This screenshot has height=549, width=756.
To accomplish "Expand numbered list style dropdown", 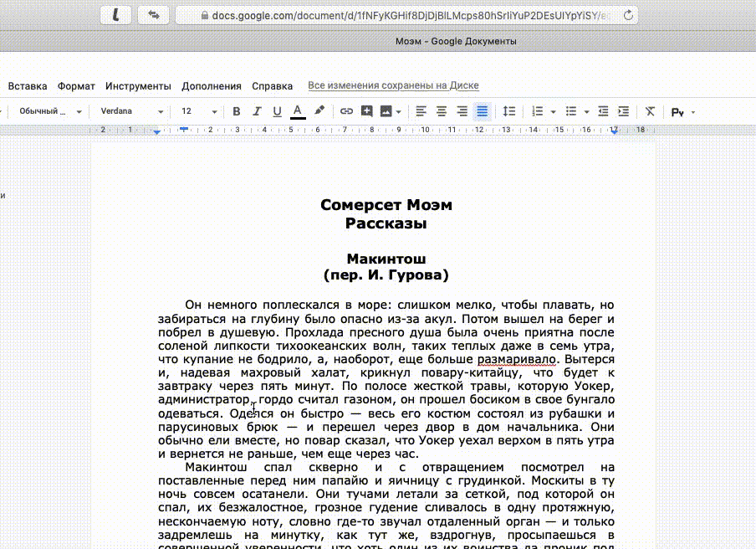I will 553,112.
